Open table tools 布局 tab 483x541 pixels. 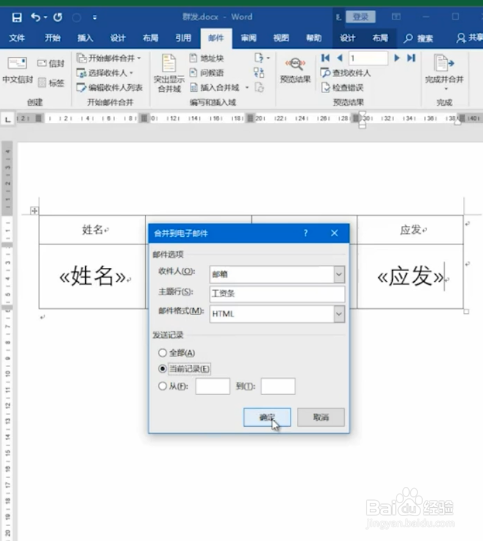pyautogui.click(x=380, y=38)
